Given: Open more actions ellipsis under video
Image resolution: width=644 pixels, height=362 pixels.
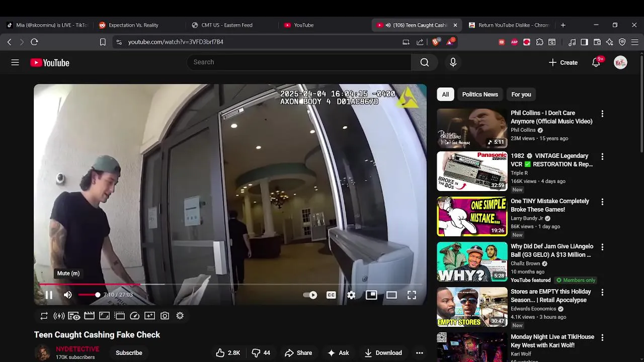Looking at the screenshot, I should point(420,353).
